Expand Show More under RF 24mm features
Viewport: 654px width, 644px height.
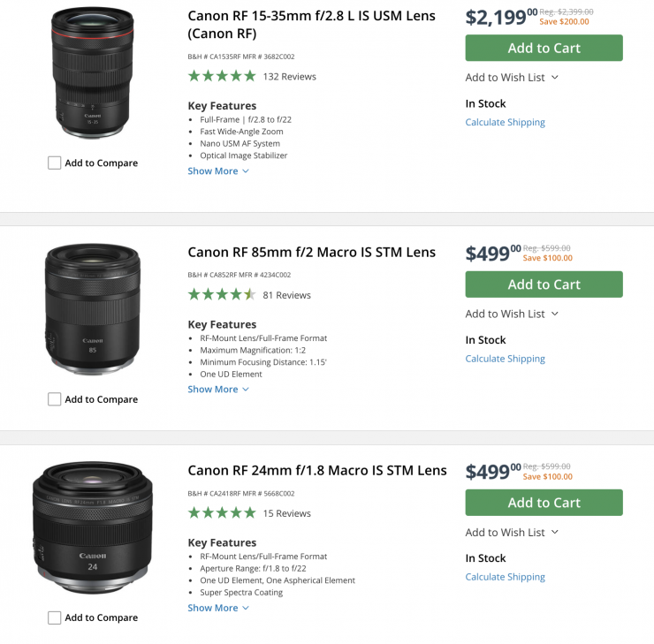pyautogui.click(x=218, y=608)
